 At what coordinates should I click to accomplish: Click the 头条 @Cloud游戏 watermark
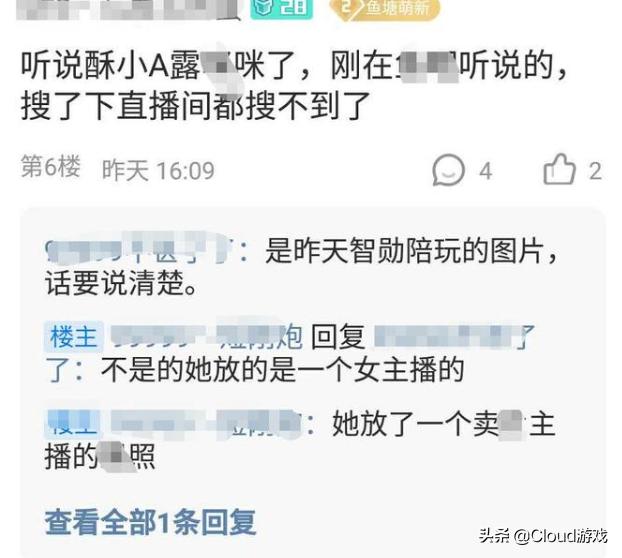coord(543,536)
